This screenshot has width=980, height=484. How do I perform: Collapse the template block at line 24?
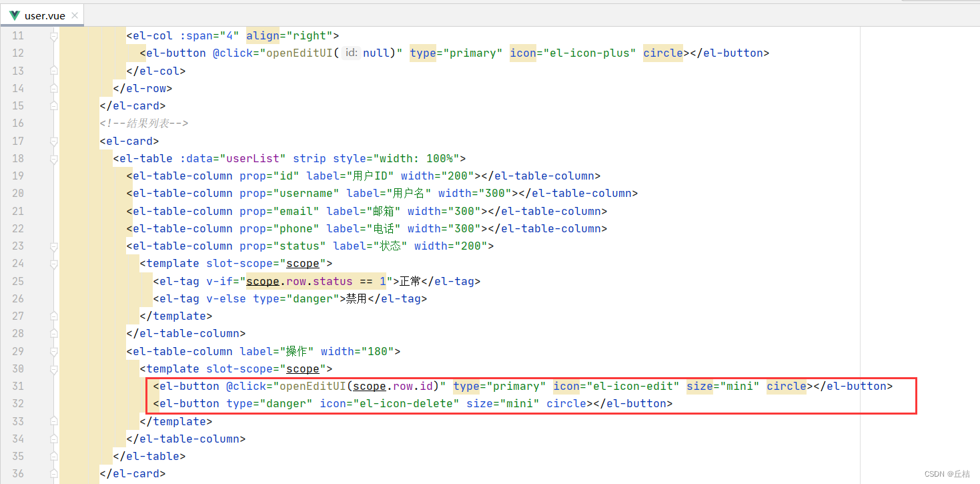54,263
